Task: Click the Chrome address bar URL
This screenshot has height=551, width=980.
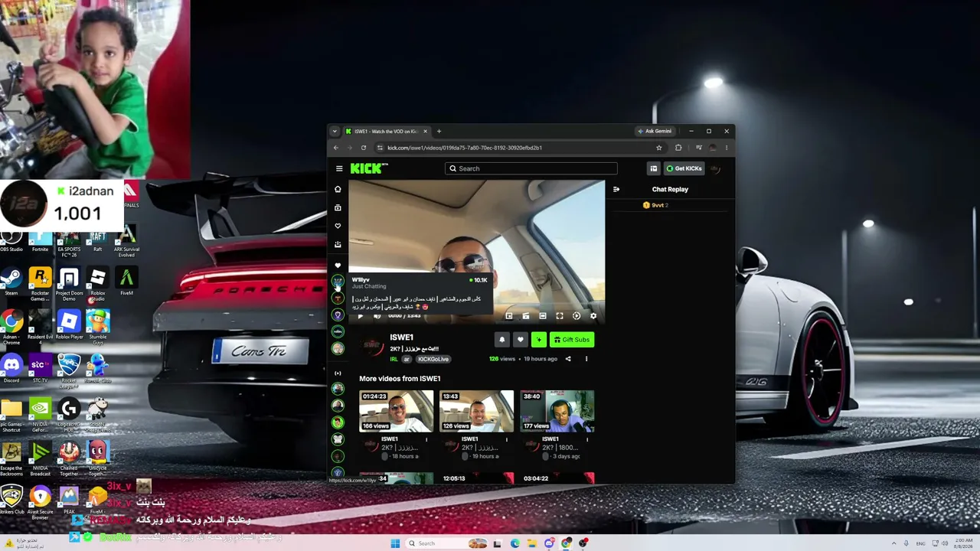Action: coord(464,148)
